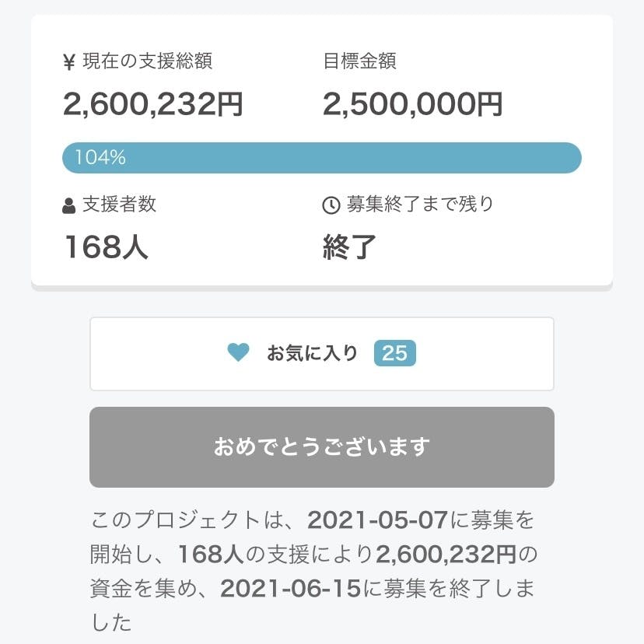The height and width of the screenshot is (644, 644).
Task: Click the 募集終了まで残り label text
Action: (420, 205)
